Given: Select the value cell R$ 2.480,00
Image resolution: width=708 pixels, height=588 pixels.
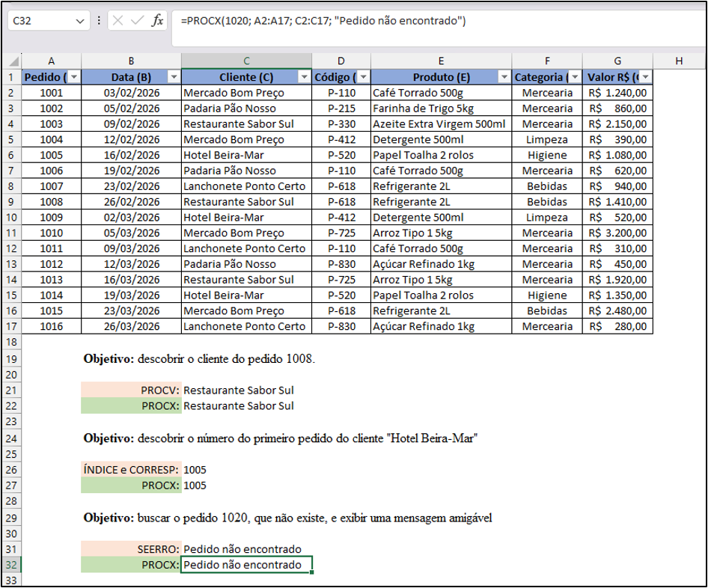Looking at the screenshot, I should (x=617, y=311).
